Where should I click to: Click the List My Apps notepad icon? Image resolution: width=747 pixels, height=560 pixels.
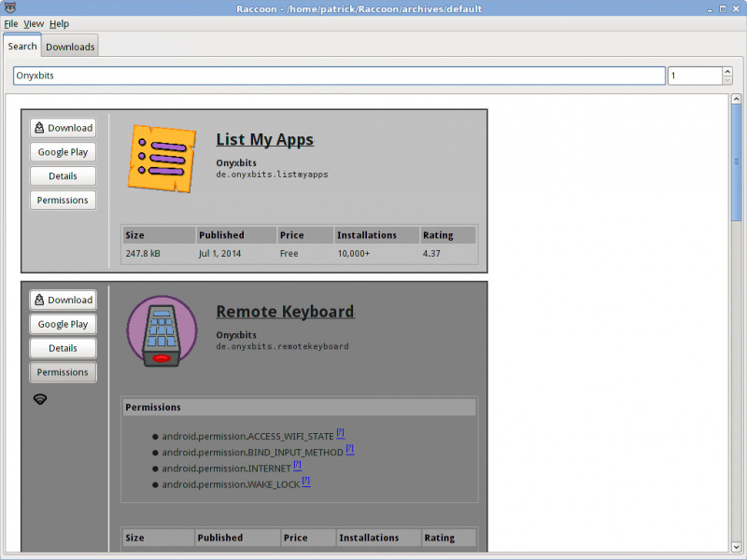click(x=161, y=159)
